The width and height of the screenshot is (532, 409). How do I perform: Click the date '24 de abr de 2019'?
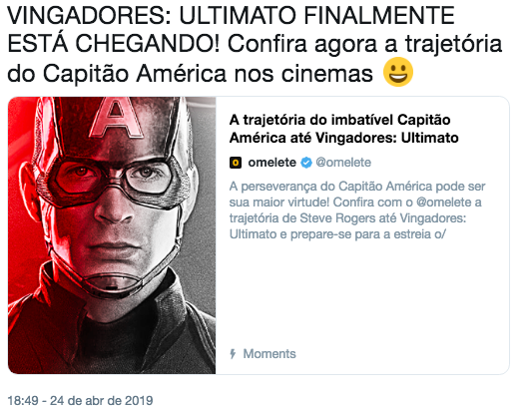pos(102,401)
